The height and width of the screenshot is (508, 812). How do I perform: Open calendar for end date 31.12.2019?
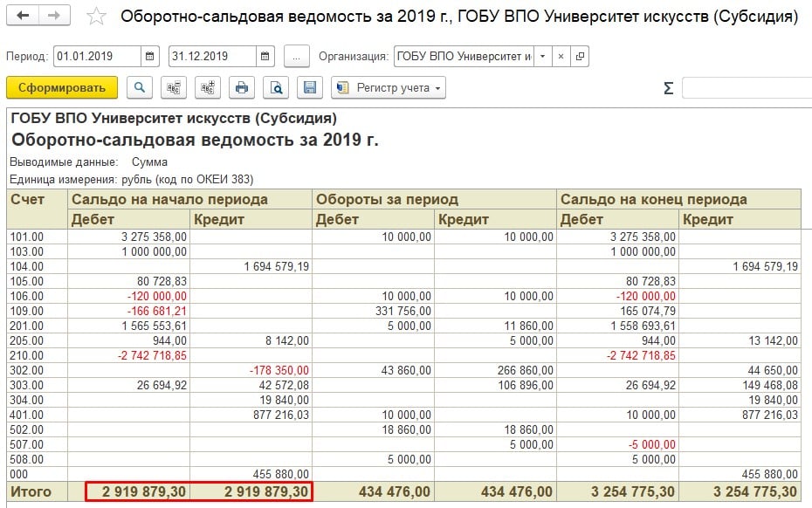[x=265, y=57]
